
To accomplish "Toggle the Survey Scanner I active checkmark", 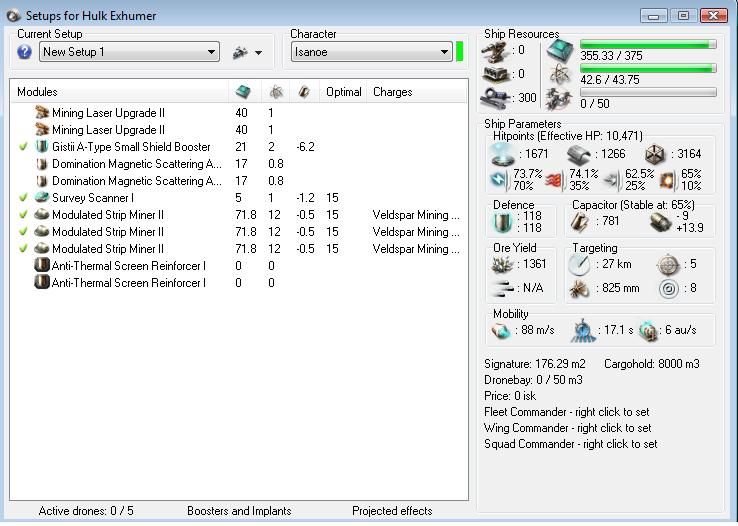I will coord(23,198).
